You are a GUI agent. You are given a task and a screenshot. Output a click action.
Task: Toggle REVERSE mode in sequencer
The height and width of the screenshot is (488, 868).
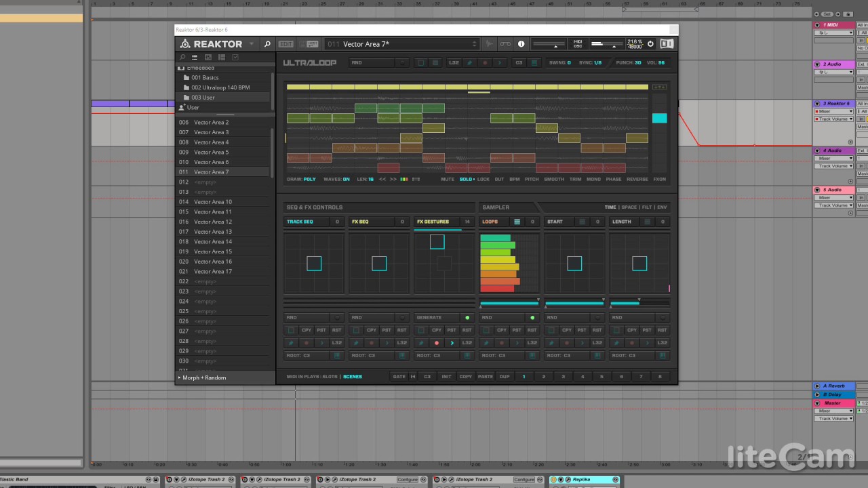click(x=637, y=180)
